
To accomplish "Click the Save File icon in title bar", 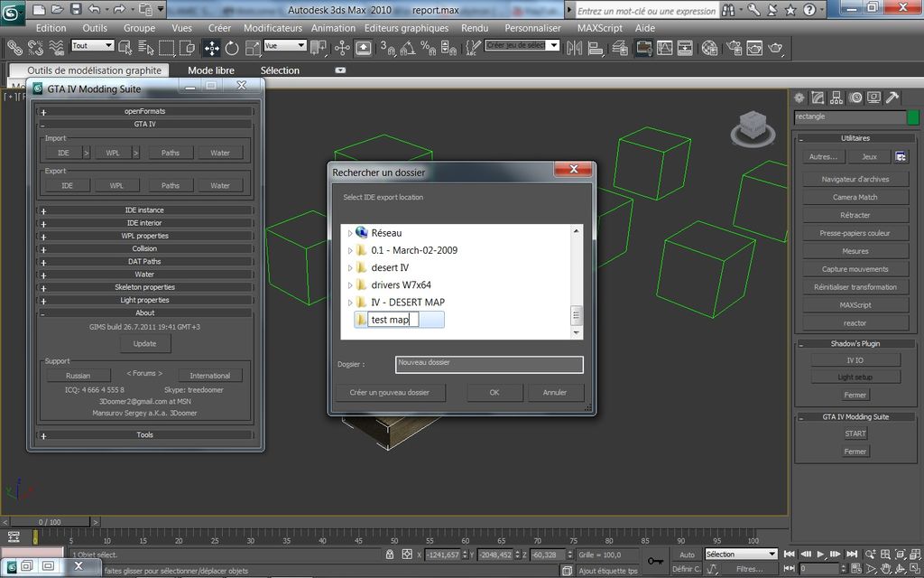I will pos(76,9).
